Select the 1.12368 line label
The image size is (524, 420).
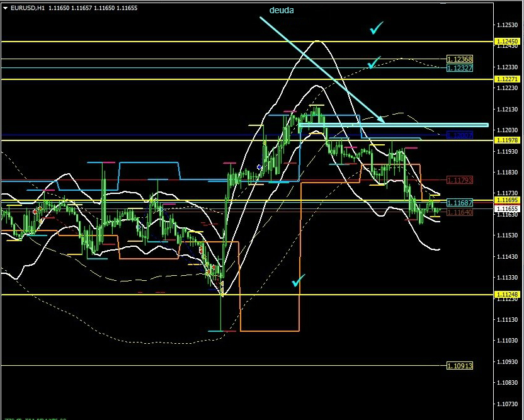(460, 59)
